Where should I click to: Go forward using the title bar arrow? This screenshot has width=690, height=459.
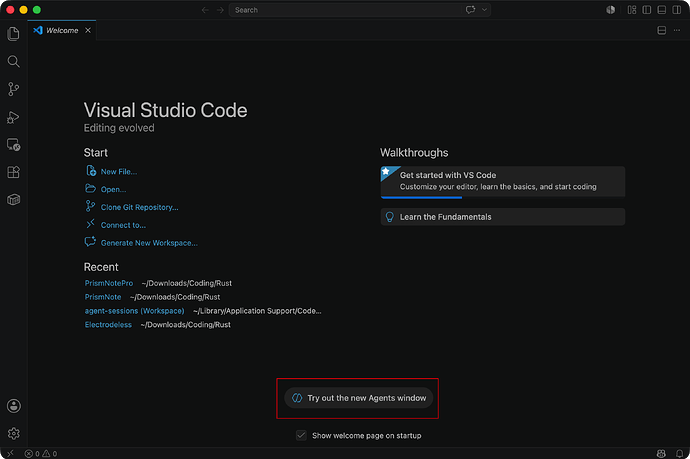click(x=220, y=10)
